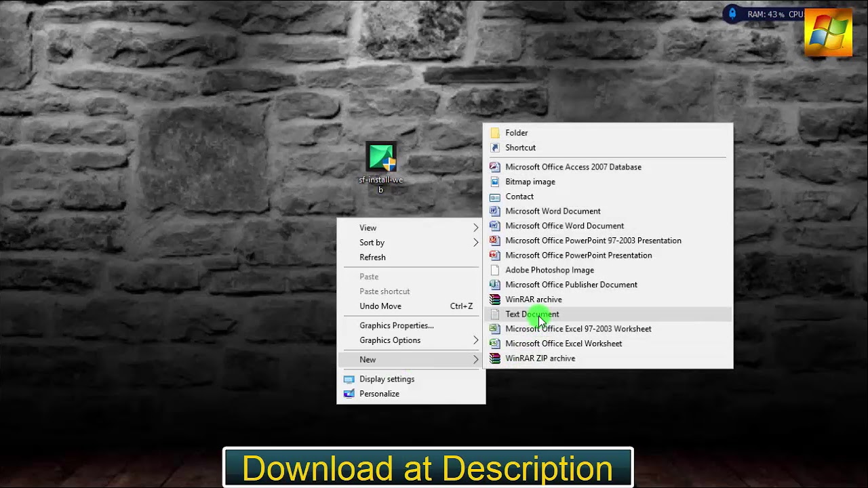Click the Excel 97-2003 Worksheet icon
868x488 pixels.
[x=495, y=329]
